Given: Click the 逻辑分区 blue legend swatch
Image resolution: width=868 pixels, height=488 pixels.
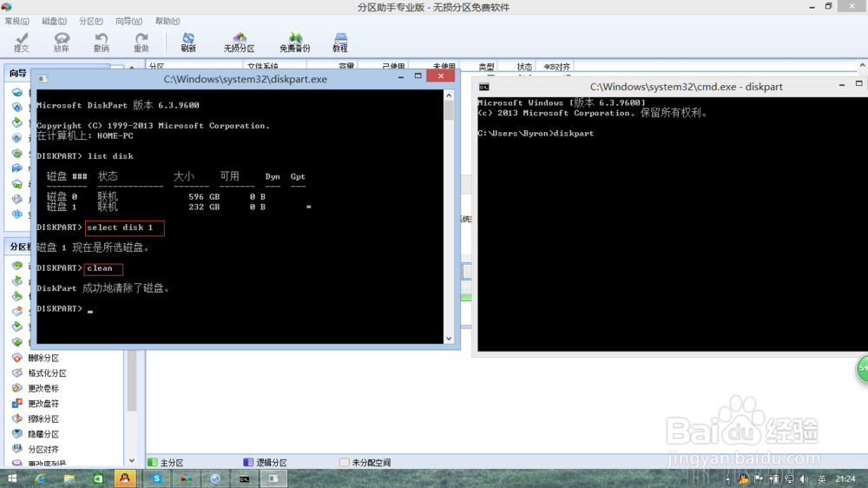Looking at the screenshot, I should (x=248, y=462).
